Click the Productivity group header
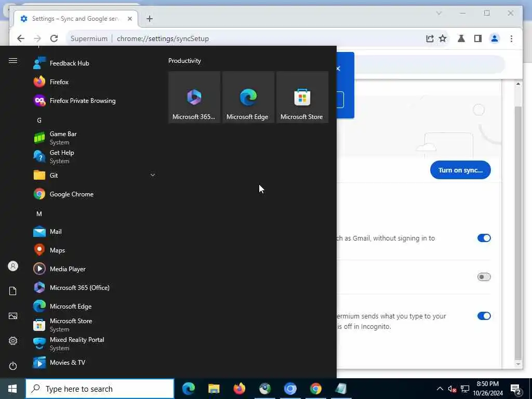This screenshot has width=532, height=399. 184,61
